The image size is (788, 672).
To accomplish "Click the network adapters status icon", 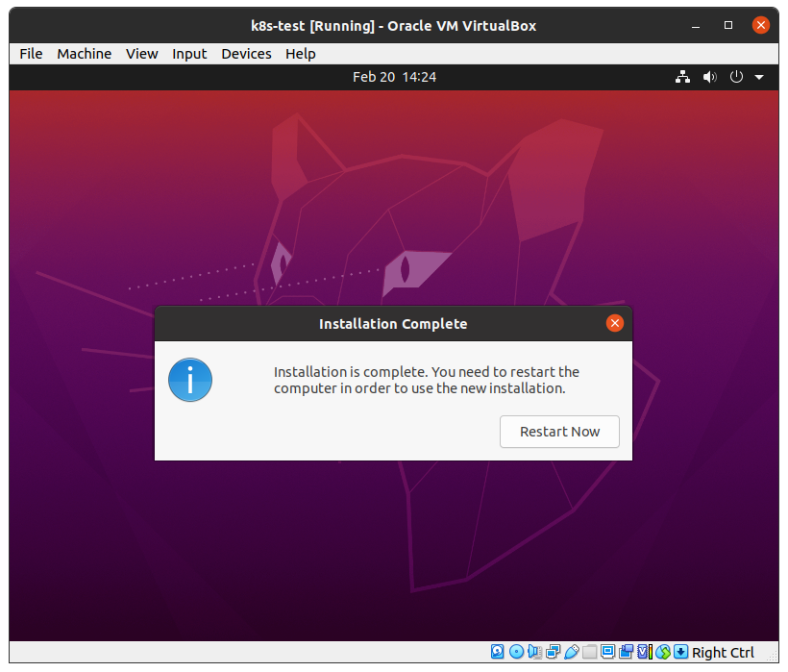I will 553,652.
